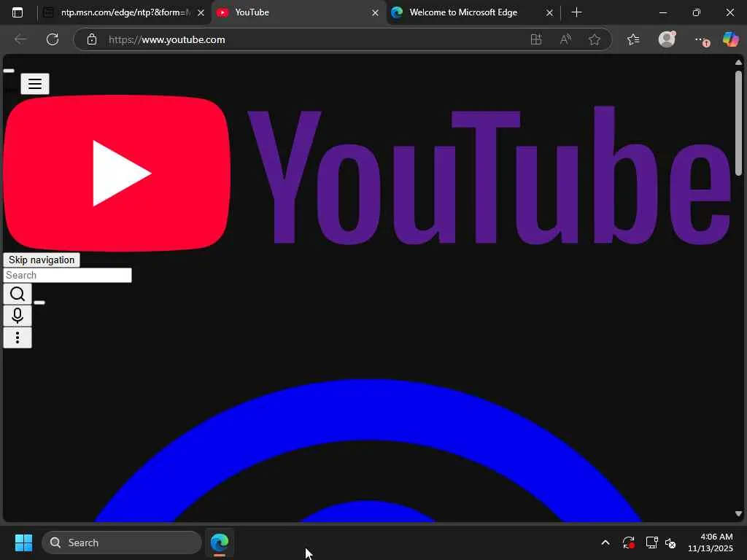Add this page to favorites star
747x560 pixels.
[594, 39]
